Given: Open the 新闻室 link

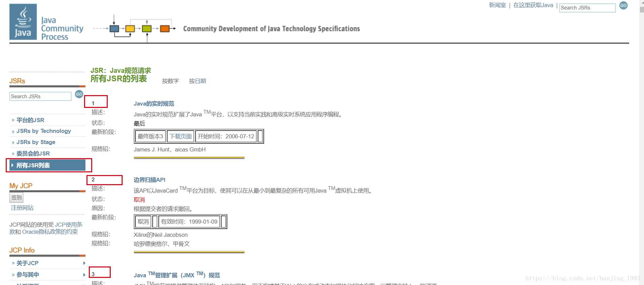Looking at the screenshot, I should click(x=497, y=5).
